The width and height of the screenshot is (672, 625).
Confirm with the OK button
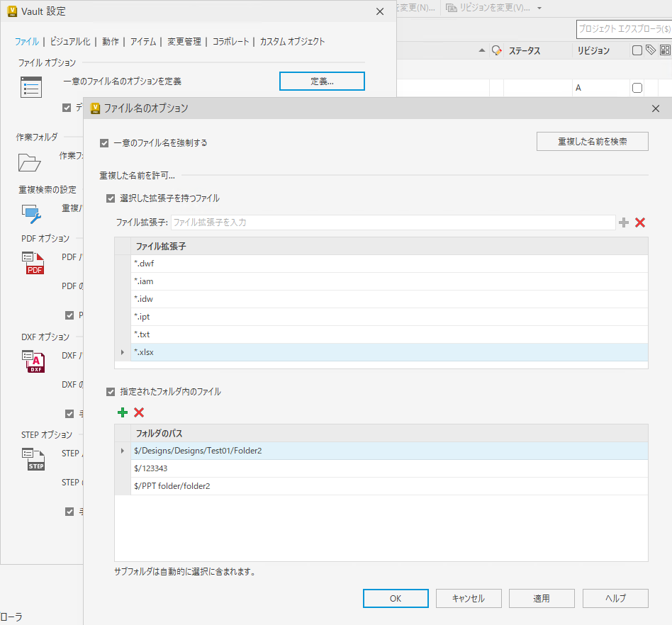point(396,599)
